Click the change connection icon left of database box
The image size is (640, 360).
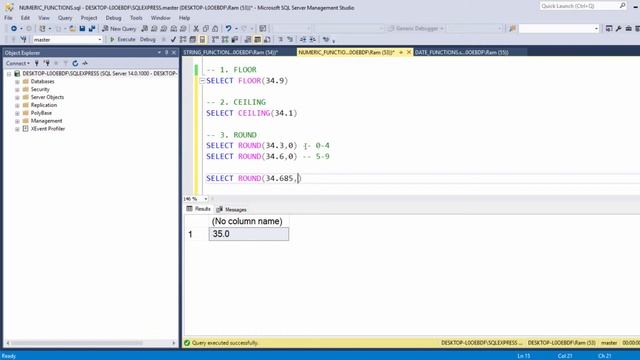[23, 40]
